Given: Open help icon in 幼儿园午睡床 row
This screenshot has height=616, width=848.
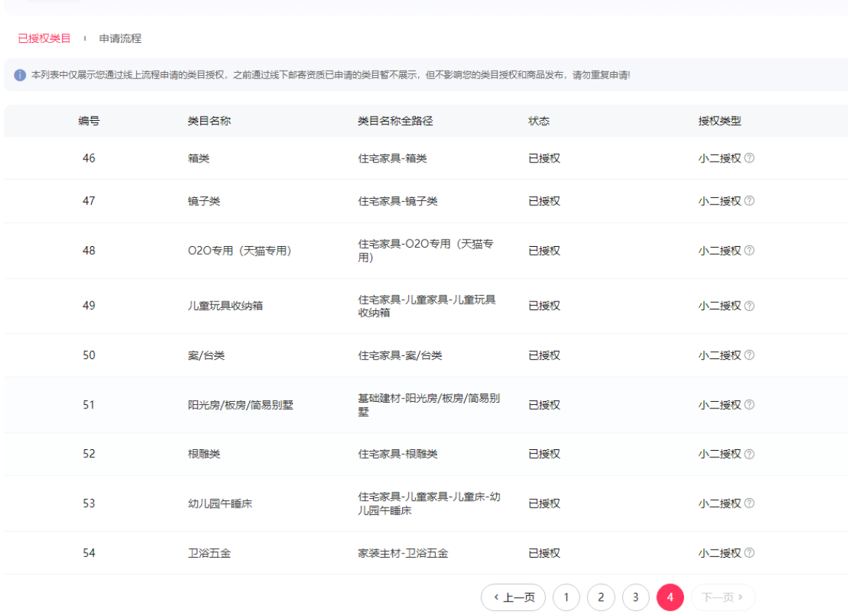Looking at the screenshot, I should (750, 503).
